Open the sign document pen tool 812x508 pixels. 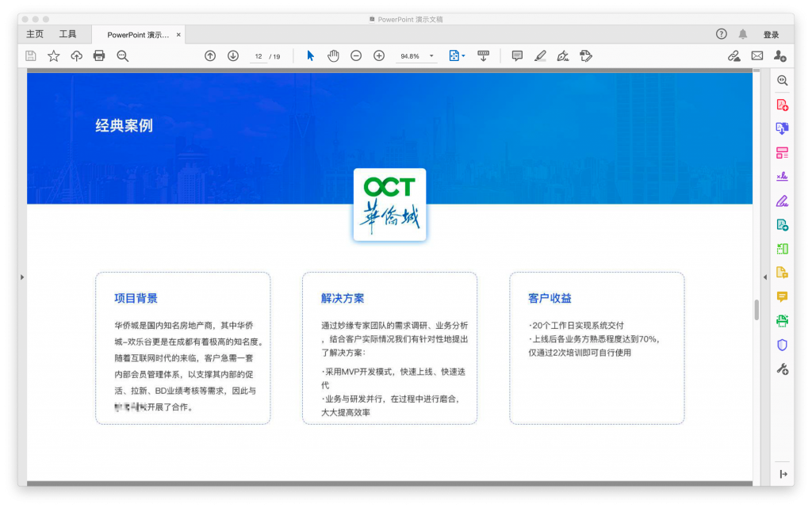[x=563, y=55]
